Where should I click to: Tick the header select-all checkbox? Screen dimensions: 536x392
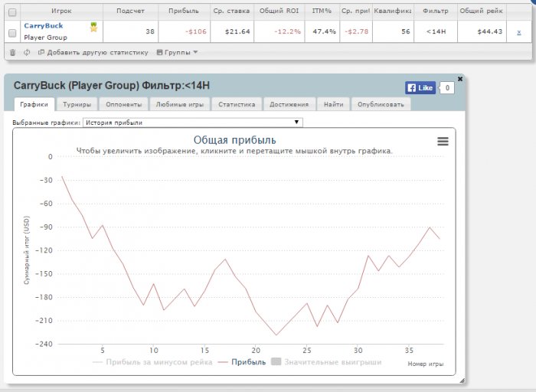[12, 13]
